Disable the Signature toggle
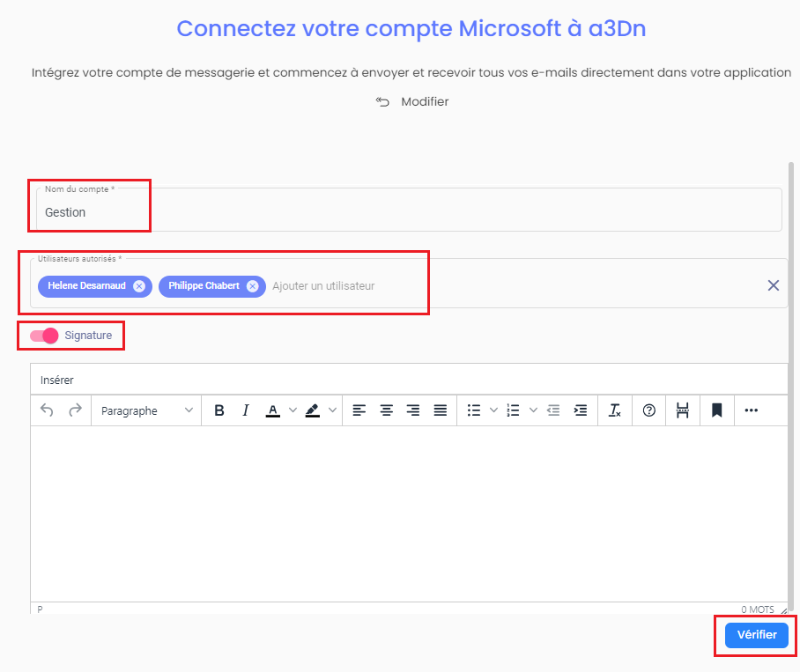Image resolution: width=800 pixels, height=672 pixels. pos(44,336)
